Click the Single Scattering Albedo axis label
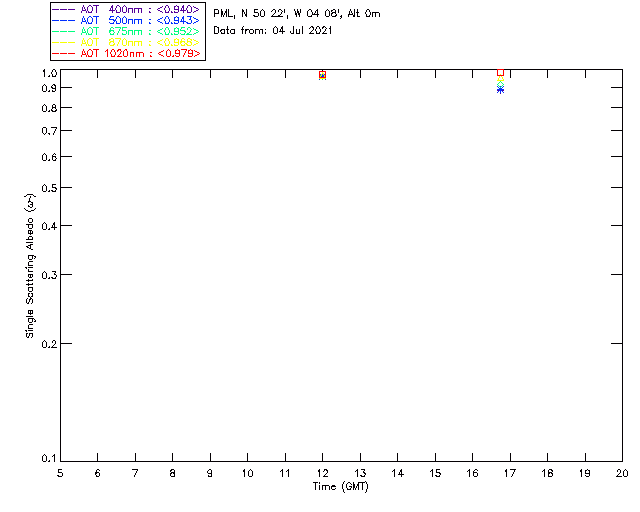The height and width of the screenshot is (512, 640). click(x=31, y=265)
